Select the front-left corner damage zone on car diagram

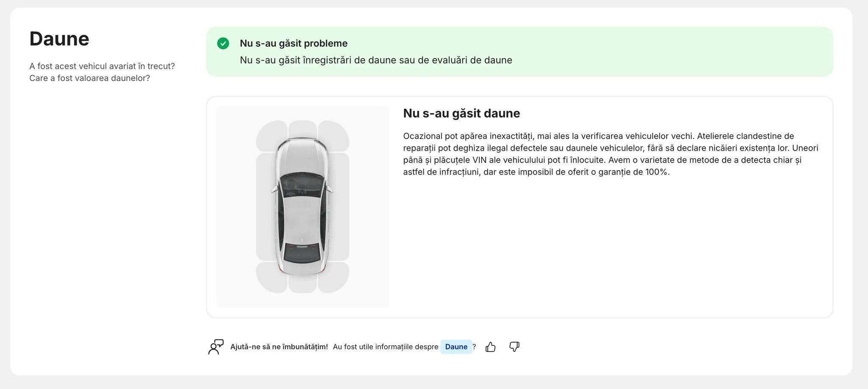(270, 135)
